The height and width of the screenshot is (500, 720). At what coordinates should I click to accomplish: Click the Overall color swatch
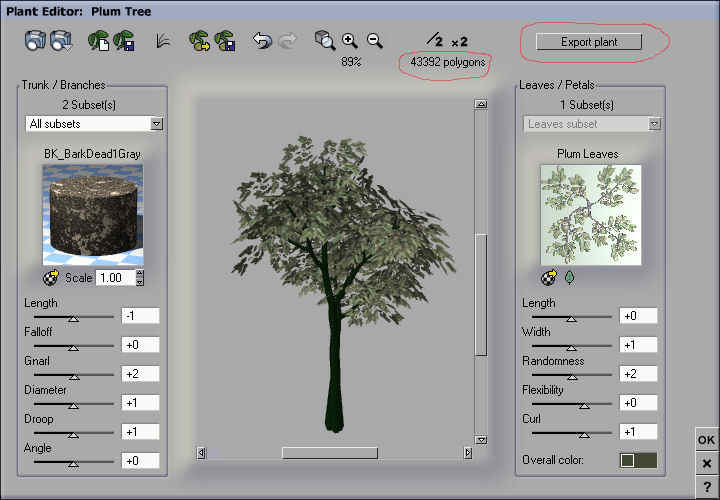pos(638,460)
